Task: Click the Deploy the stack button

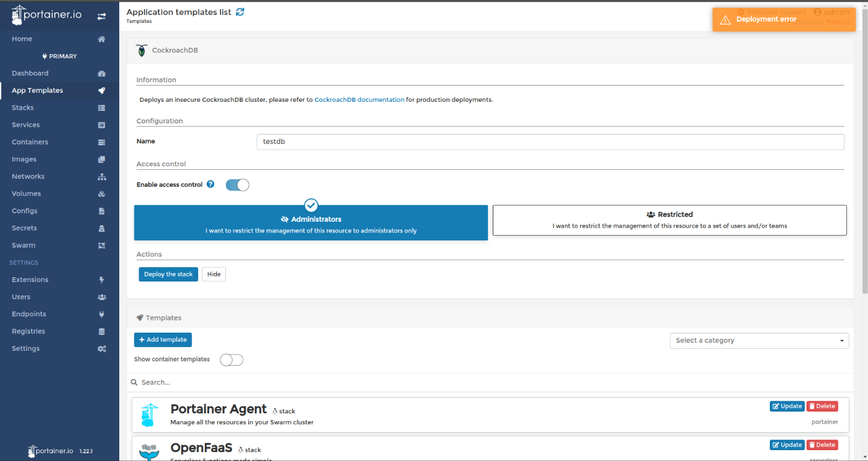Action: 168,274
